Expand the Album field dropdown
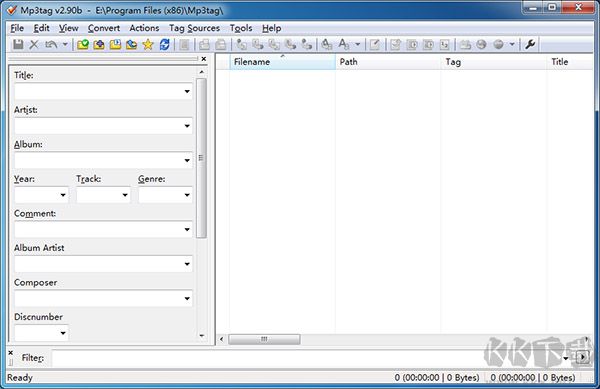This screenshot has width=600, height=389. tap(187, 160)
